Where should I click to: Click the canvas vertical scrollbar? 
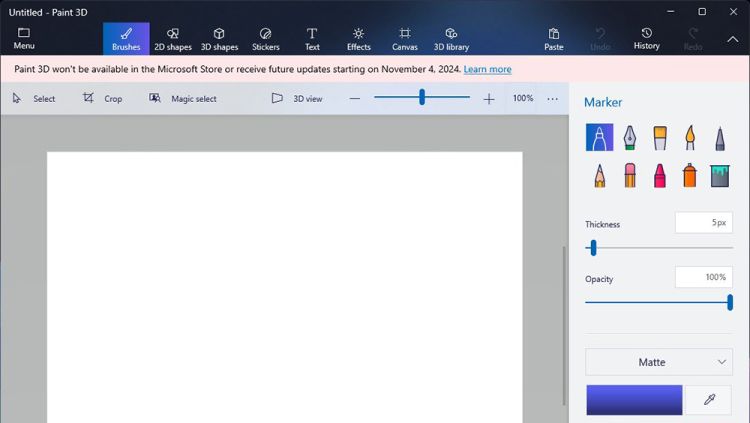564,325
